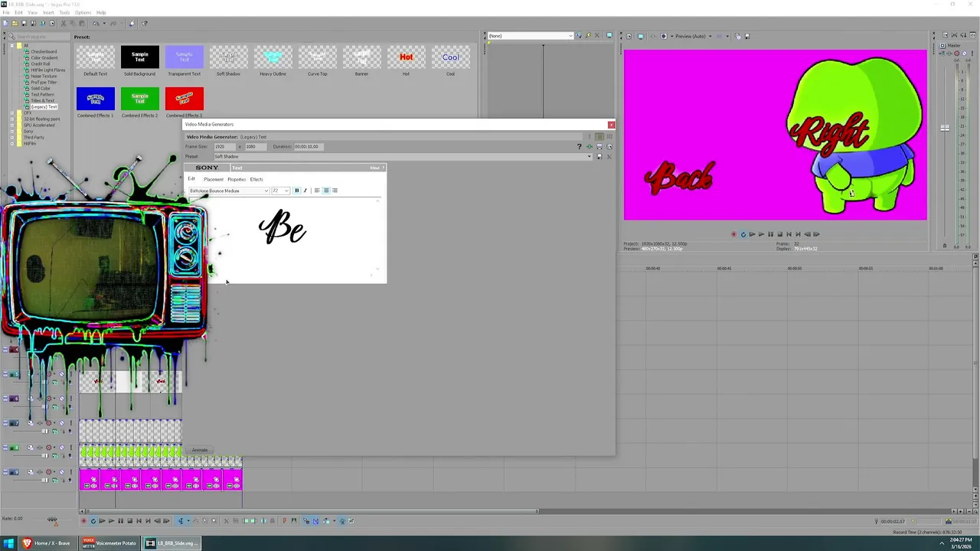
Task: Open the Options menu
Action: (x=83, y=12)
